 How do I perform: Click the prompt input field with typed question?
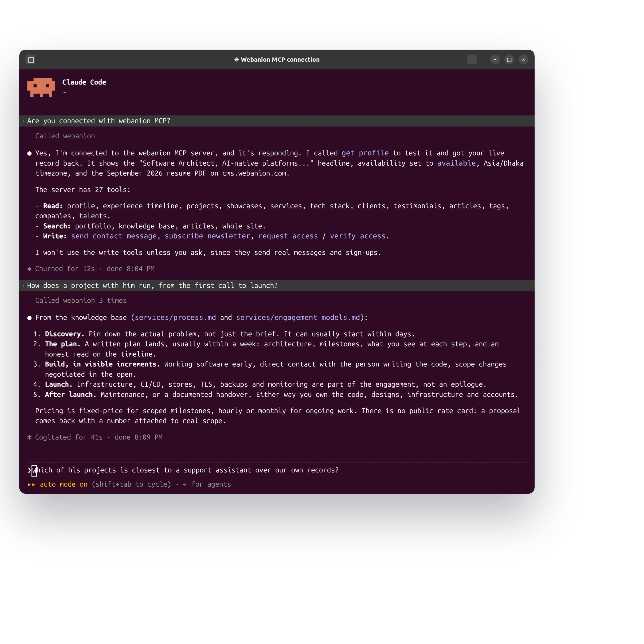[277, 470]
